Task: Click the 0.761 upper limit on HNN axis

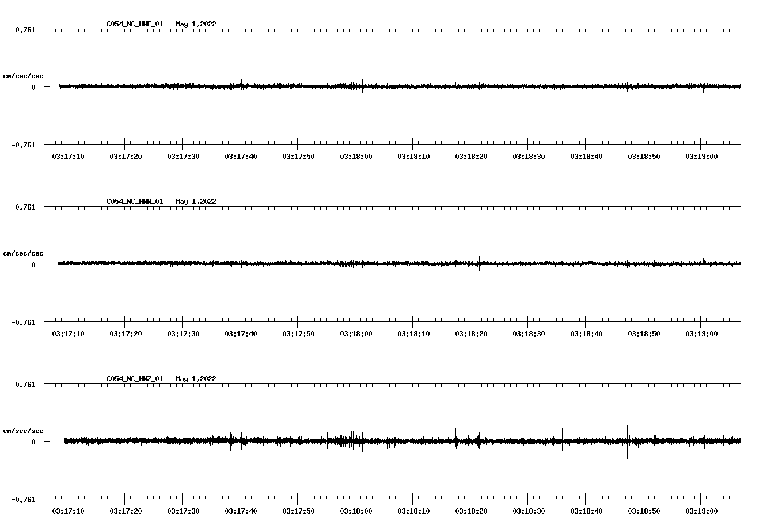Action: [25, 207]
